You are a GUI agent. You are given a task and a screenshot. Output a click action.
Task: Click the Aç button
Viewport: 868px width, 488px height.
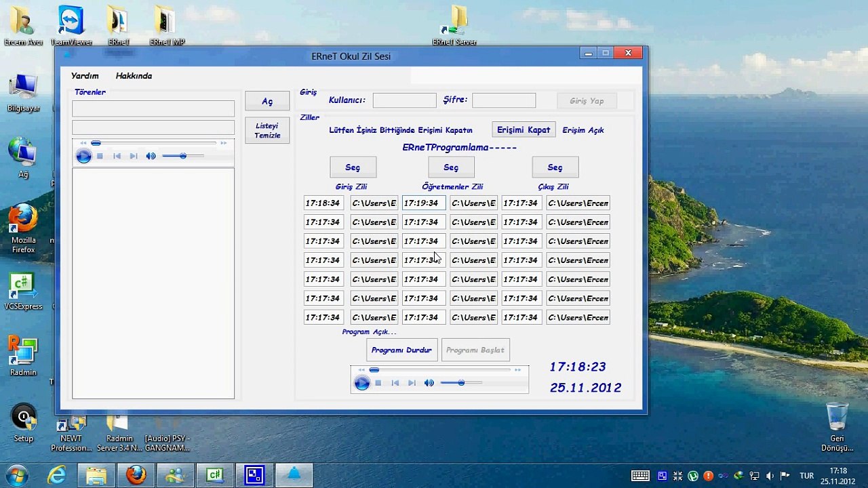pyautogui.click(x=267, y=101)
